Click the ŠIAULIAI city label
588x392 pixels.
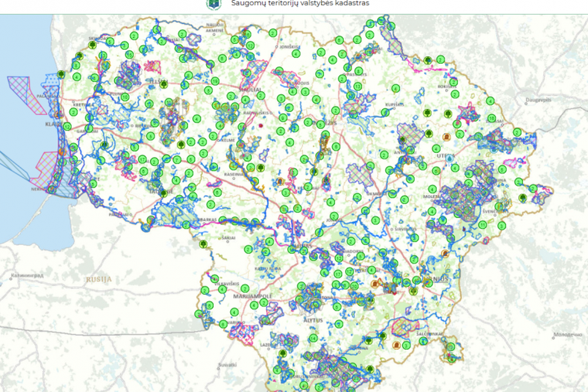tap(250, 90)
